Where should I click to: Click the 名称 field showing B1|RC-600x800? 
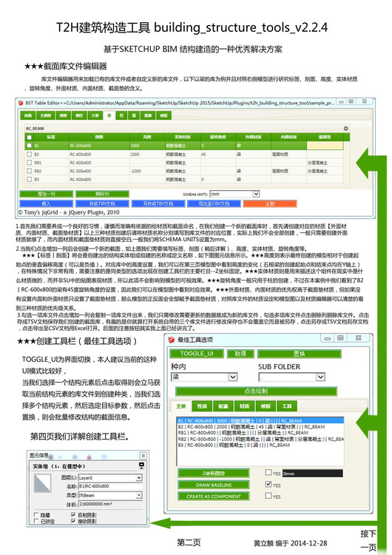(x=110, y=486)
